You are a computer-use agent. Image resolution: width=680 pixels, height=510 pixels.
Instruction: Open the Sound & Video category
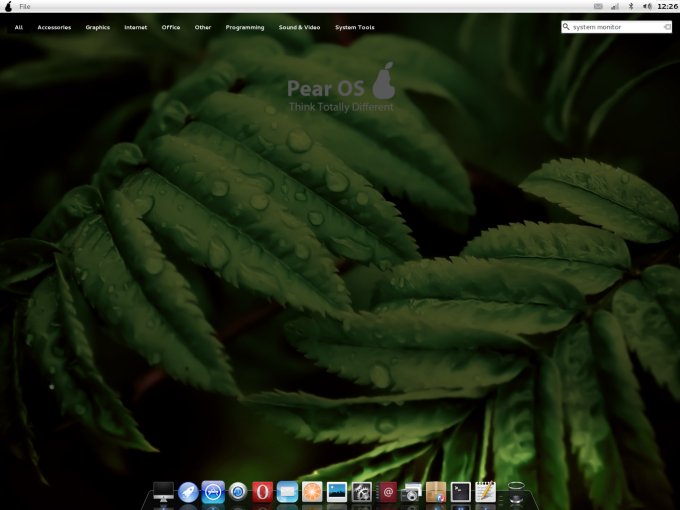299,27
